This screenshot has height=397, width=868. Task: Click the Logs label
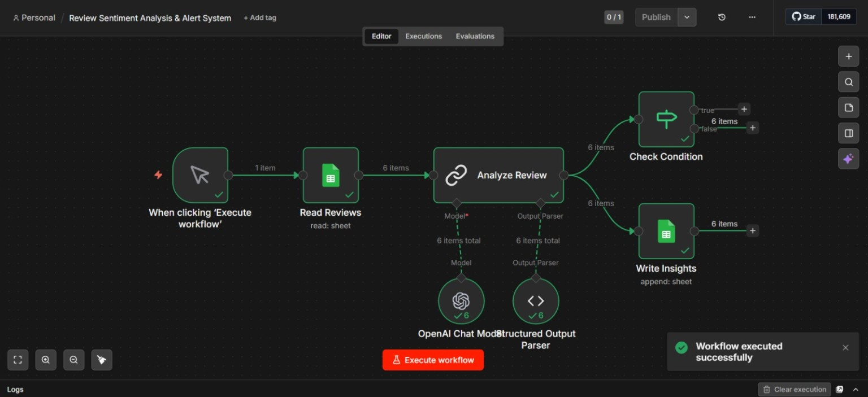(15, 390)
